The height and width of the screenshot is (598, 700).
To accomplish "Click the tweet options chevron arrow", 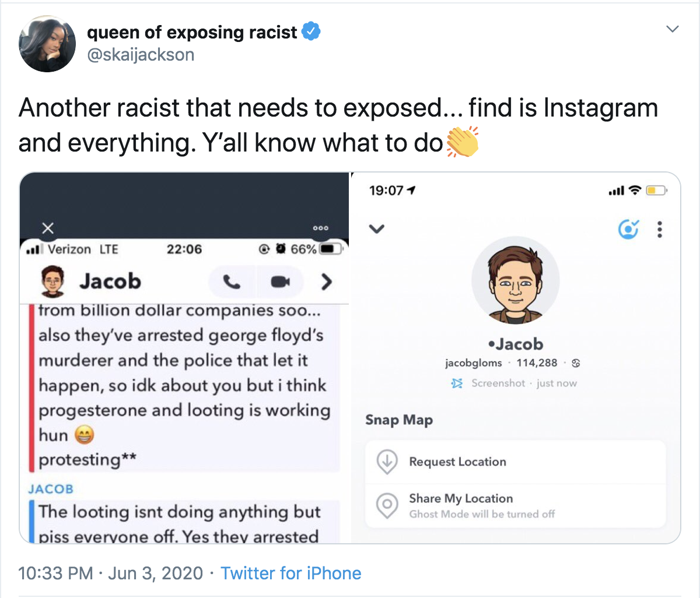I will click(x=673, y=29).
